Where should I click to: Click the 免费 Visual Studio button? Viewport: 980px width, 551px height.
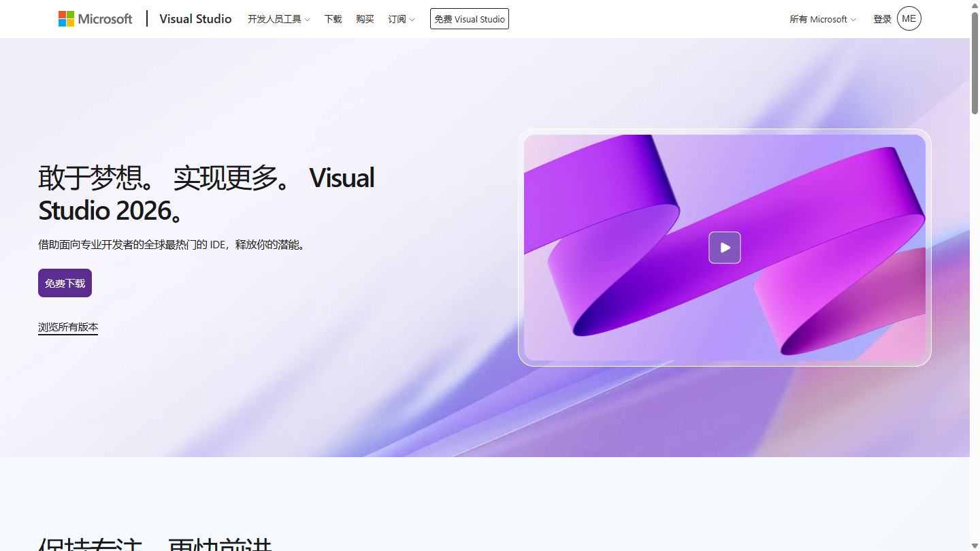coord(470,19)
